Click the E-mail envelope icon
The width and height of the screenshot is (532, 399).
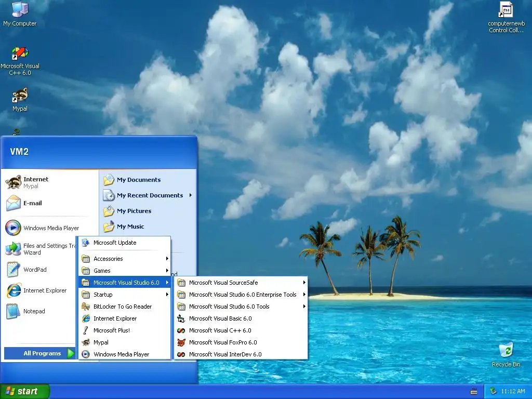(13, 203)
